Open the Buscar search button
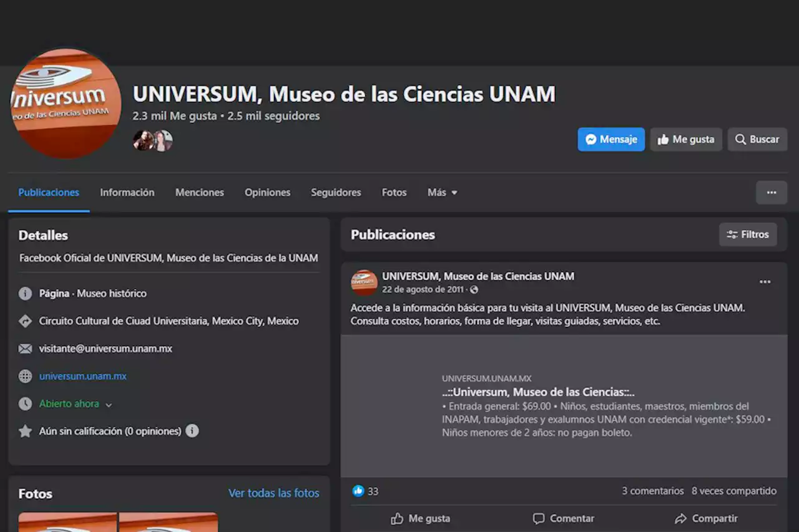Image resolution: width=799 pixels, height=532 pixels. pos(757,140)
